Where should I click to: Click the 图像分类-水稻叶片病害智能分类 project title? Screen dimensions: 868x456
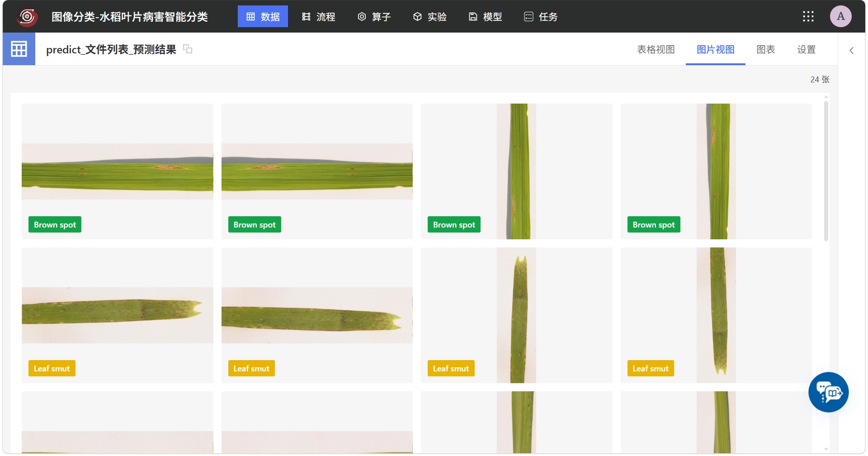pos(130,17)
